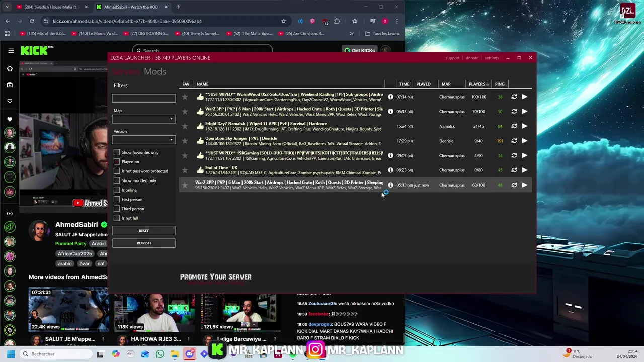Enable Is not password protected filter
This screenshot has height=362, width=644.
pos(117,171)
